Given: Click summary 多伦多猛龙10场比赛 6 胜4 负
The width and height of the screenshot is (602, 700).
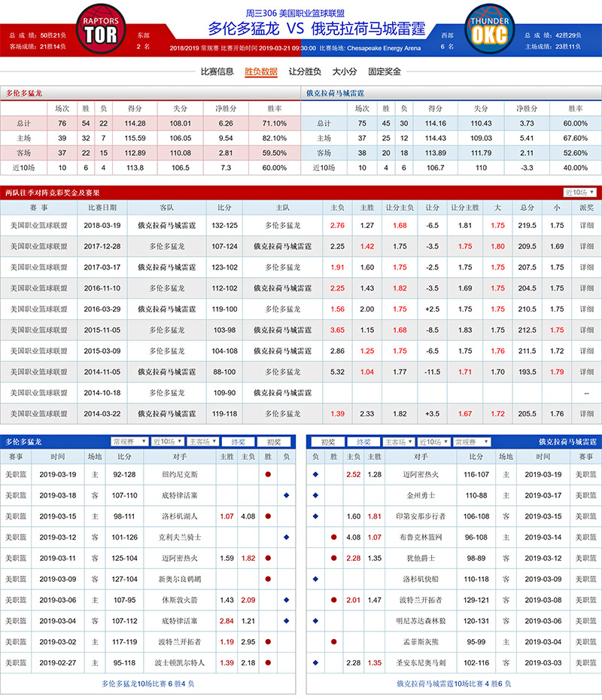Looking at the screenshot, I should pyautogui.click(x=147, y=684).
